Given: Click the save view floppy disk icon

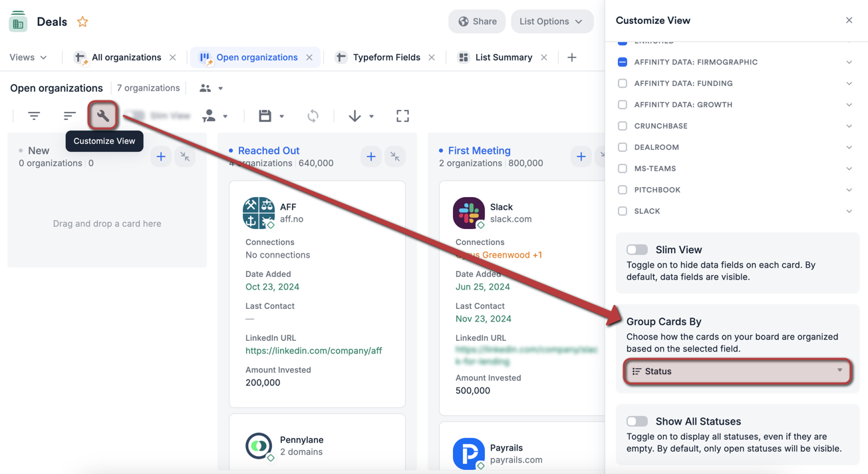Looking at the screenshot, I should pos(265,115).
